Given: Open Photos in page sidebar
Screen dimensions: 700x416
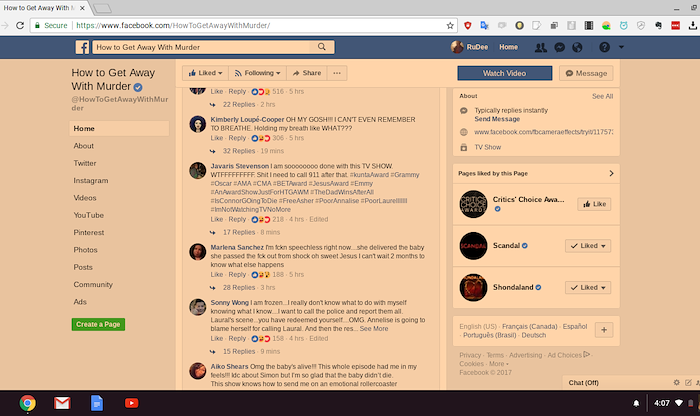Looking at the screenshot, I should tap(85, 250).
